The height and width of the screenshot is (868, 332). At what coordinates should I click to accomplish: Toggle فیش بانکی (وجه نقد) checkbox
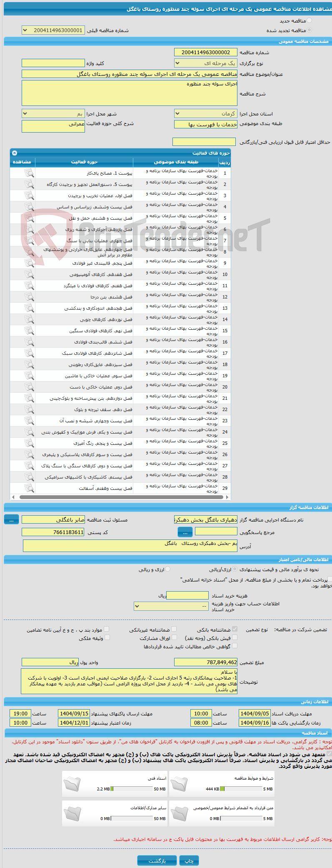point(235,637)
